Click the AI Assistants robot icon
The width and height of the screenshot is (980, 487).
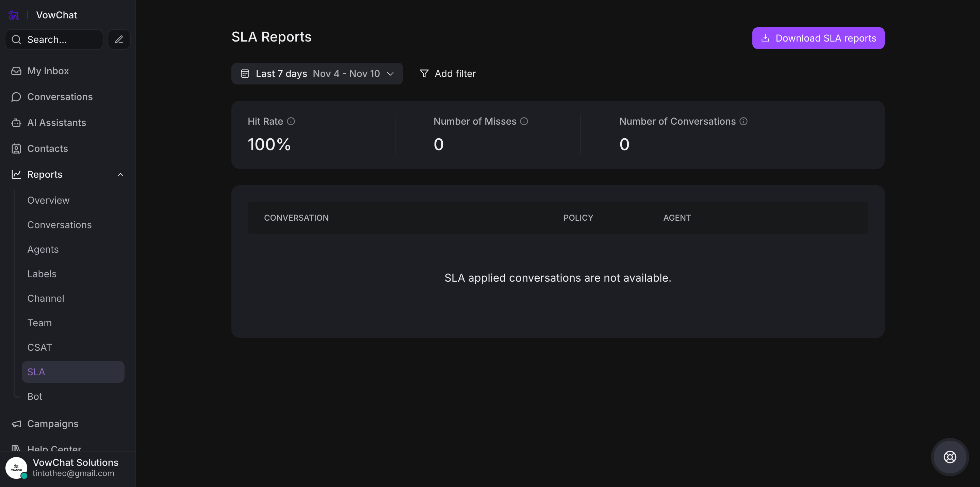pos(16,123)
